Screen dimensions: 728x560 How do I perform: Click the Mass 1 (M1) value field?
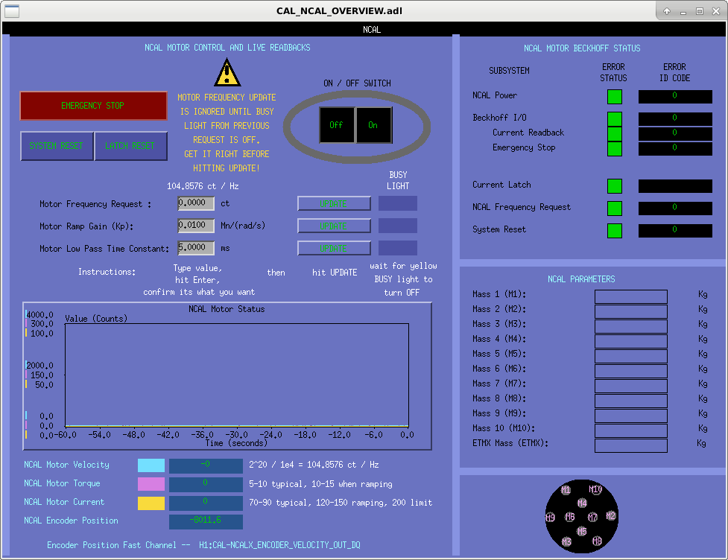point(631,296)
